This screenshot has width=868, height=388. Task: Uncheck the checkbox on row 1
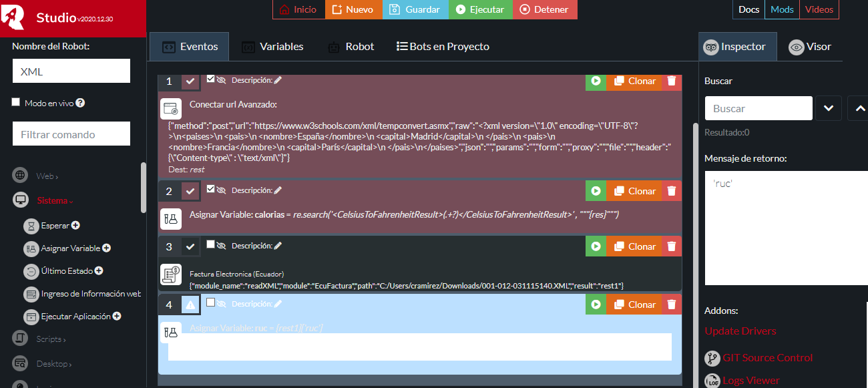[211, 79]
